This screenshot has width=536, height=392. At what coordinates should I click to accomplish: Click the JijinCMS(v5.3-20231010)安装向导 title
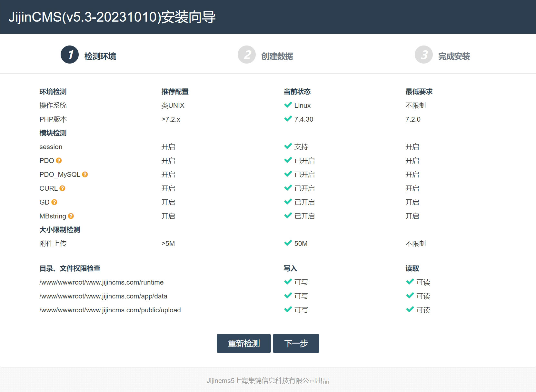point(112,17)
